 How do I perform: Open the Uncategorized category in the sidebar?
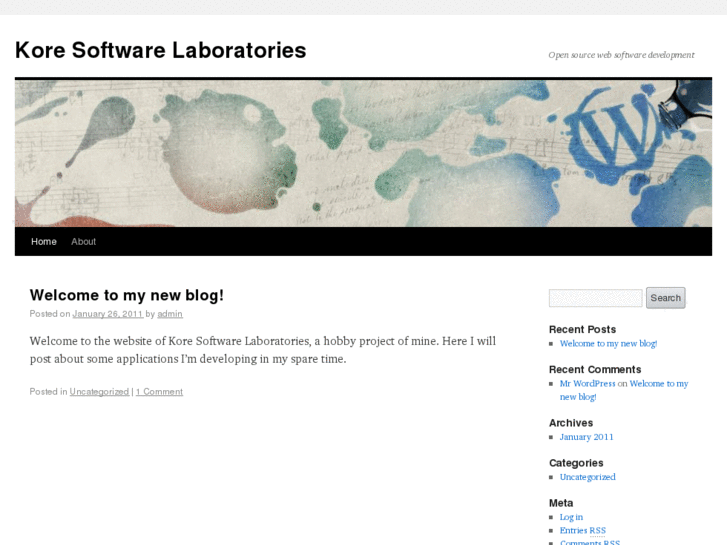click(x=587, y=477)
